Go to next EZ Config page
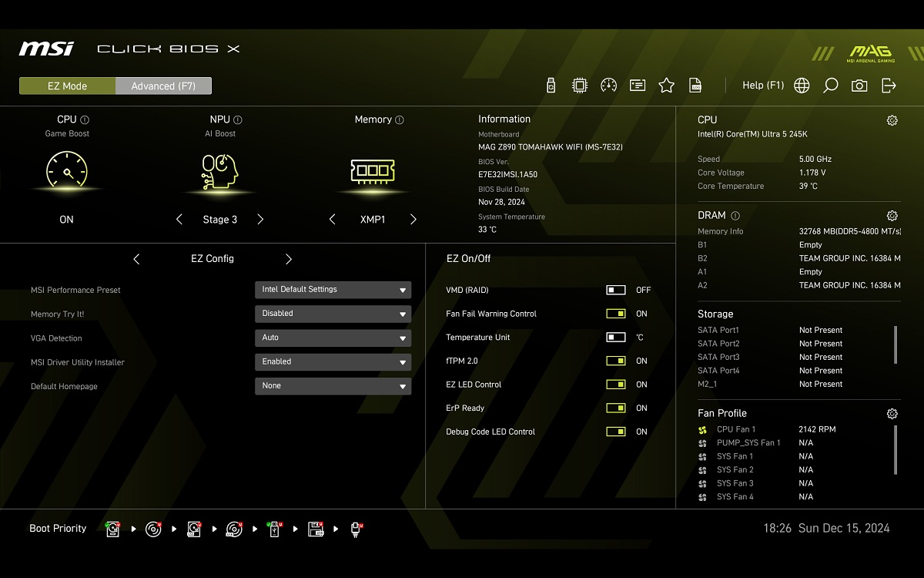 289,259
